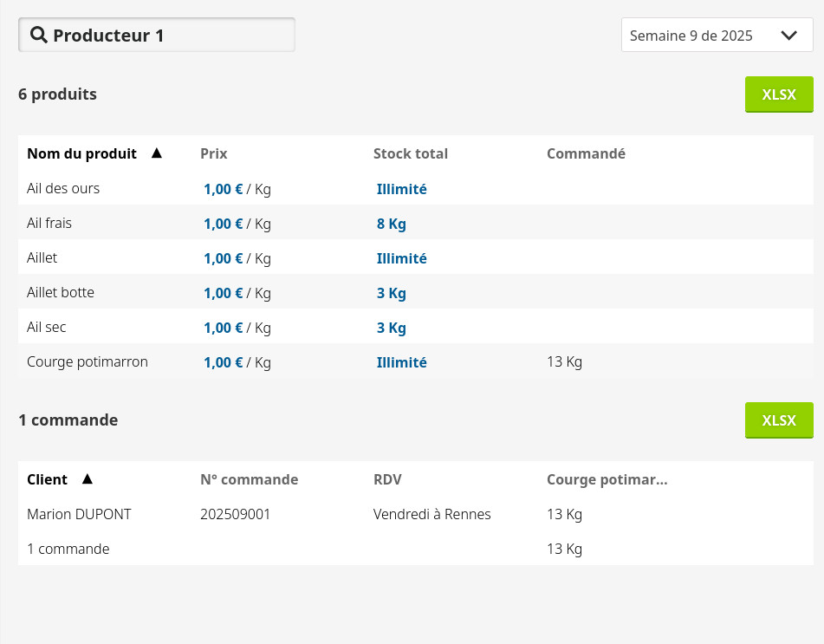The height and width of the screenshot is (644, 824).
Task: Click Illimité stock for Aillet
Action: pos(401,258)
